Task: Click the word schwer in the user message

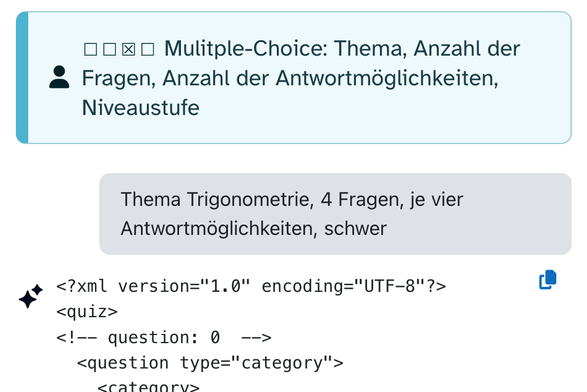Action: click(355, 229)
